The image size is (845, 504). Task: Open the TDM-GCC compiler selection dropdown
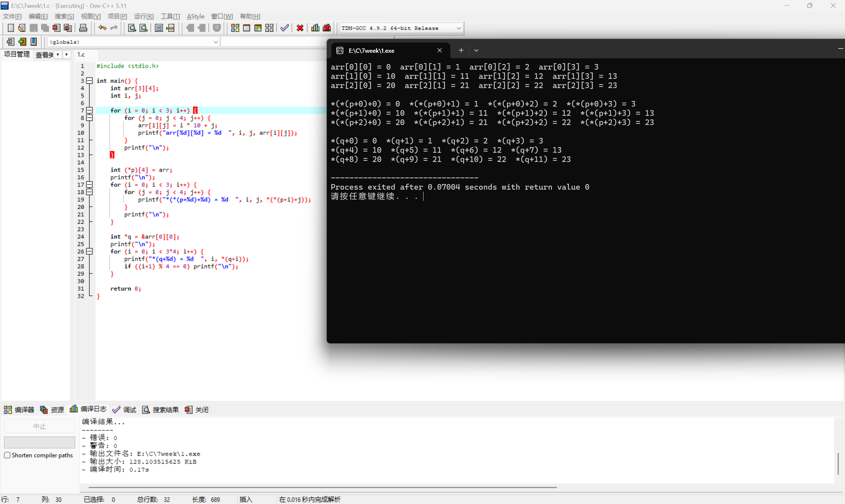pyautogui.click(x=459, y=28)
